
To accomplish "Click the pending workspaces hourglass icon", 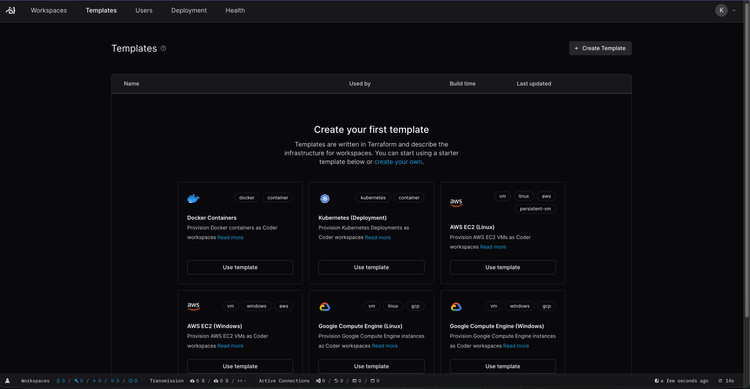I will 58,381.
